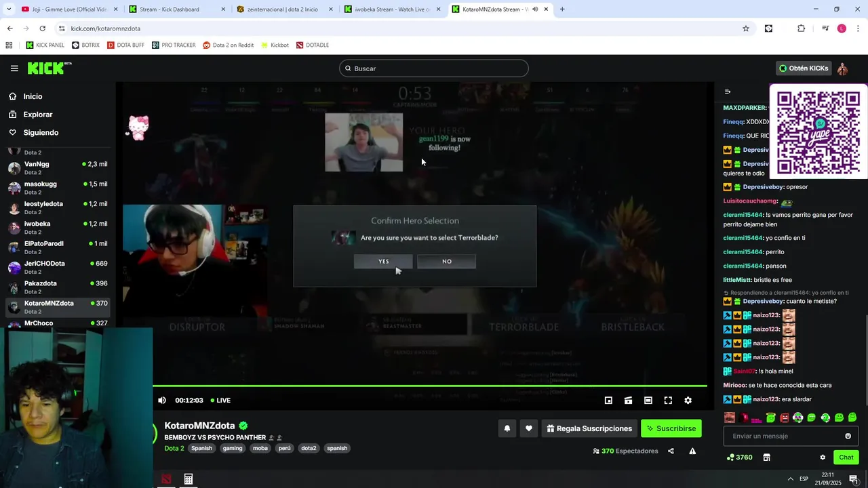This screenshot has height=488, width=868.
Task: Open the ElPatoParodI channel in the sidebar
Action: (x=58, y=247)
